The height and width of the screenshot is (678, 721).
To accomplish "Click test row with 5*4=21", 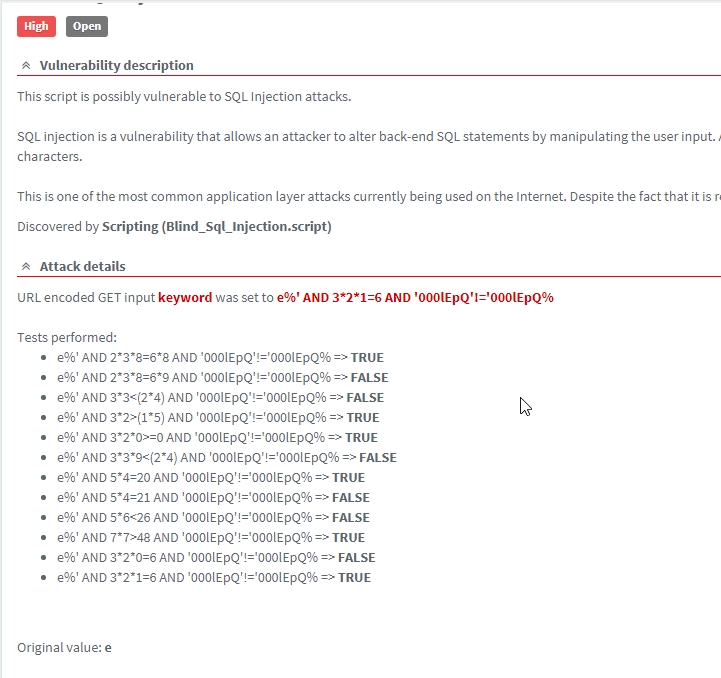I will pyautogui.click(x=213, y=498).
